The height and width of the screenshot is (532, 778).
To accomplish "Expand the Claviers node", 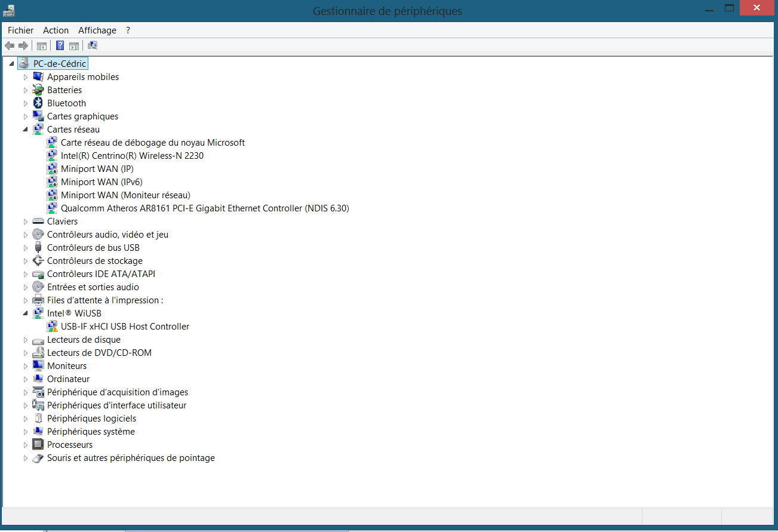I will pyautogui.click(x=26, y=222).
